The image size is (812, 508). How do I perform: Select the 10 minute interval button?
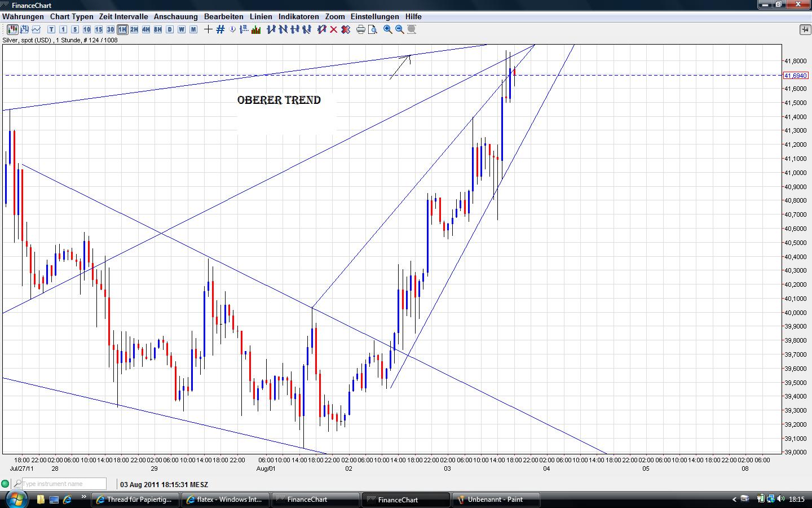87,29
